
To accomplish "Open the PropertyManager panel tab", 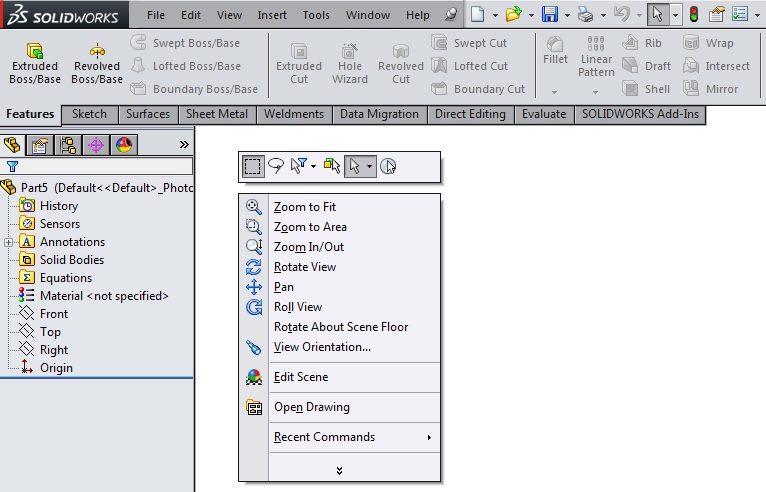I will point(40,145).
